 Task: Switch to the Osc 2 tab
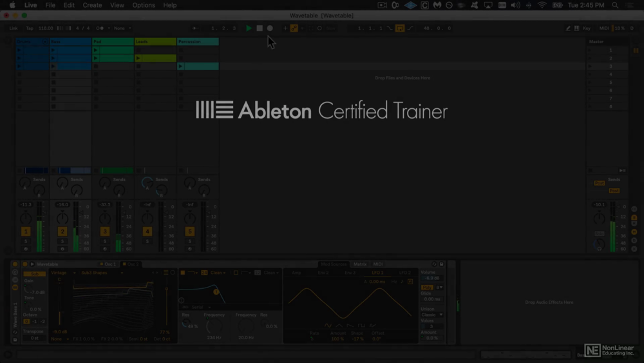pos(131,264)
